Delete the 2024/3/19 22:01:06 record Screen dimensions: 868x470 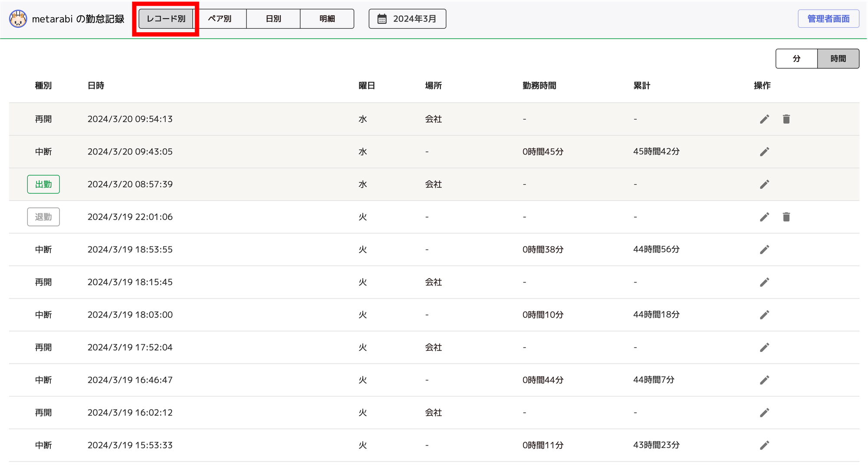pos(786,217)
